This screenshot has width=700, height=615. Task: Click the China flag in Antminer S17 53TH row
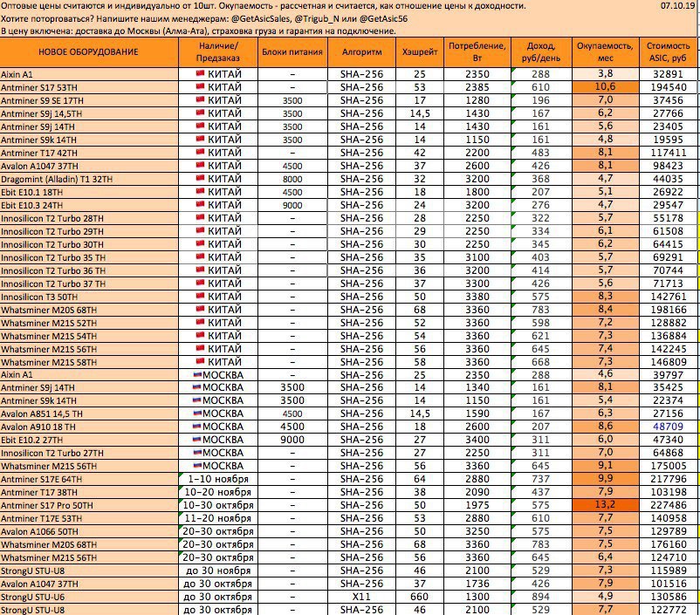(x=201, y=86)
